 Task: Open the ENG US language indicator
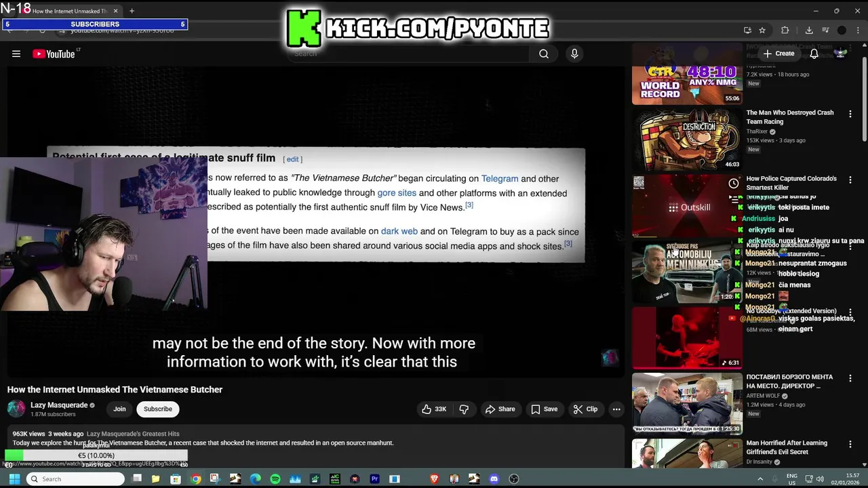(791, 479)
